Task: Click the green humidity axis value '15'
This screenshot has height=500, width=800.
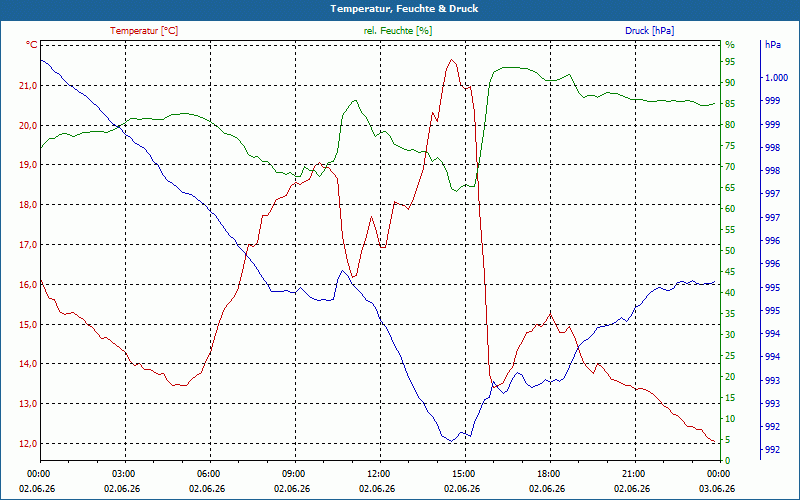Action: 730,398
